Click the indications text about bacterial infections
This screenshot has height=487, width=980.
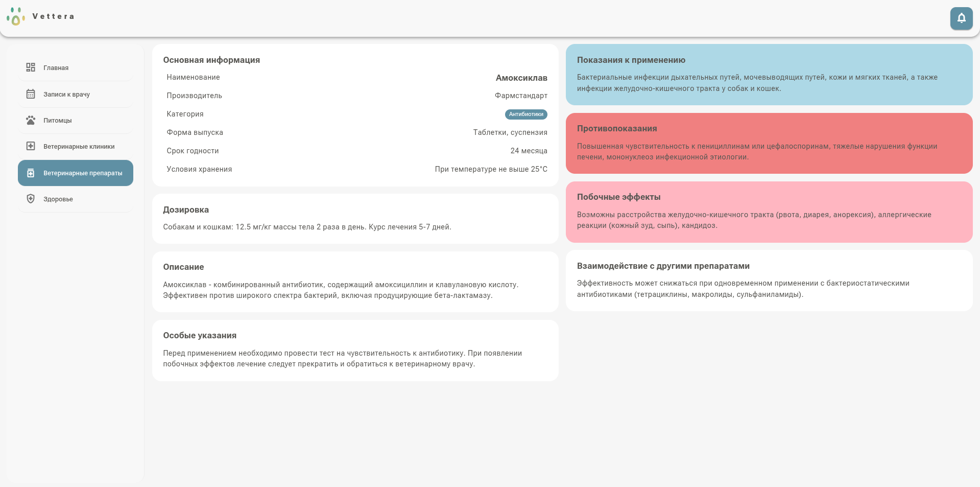click(757, 83)
